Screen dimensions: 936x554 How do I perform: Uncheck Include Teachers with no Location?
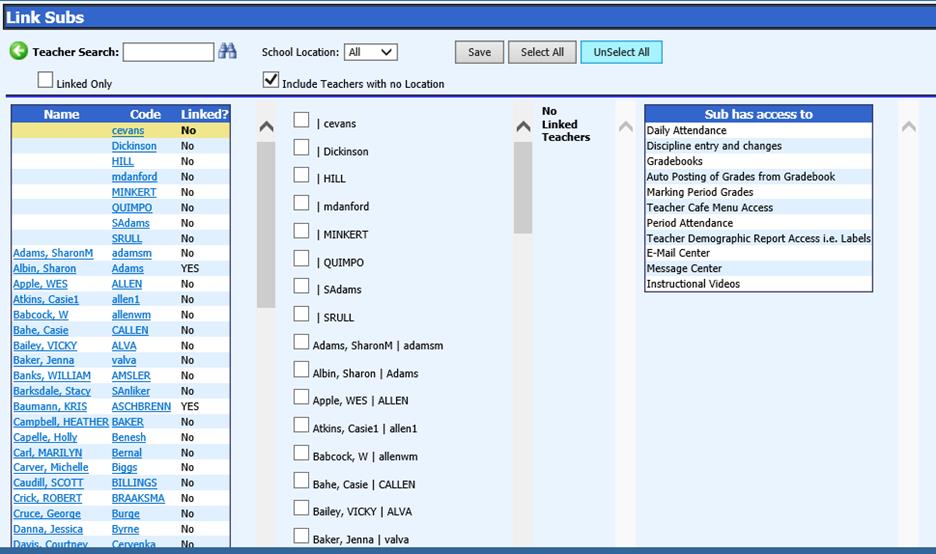click(x=270, y=80)
